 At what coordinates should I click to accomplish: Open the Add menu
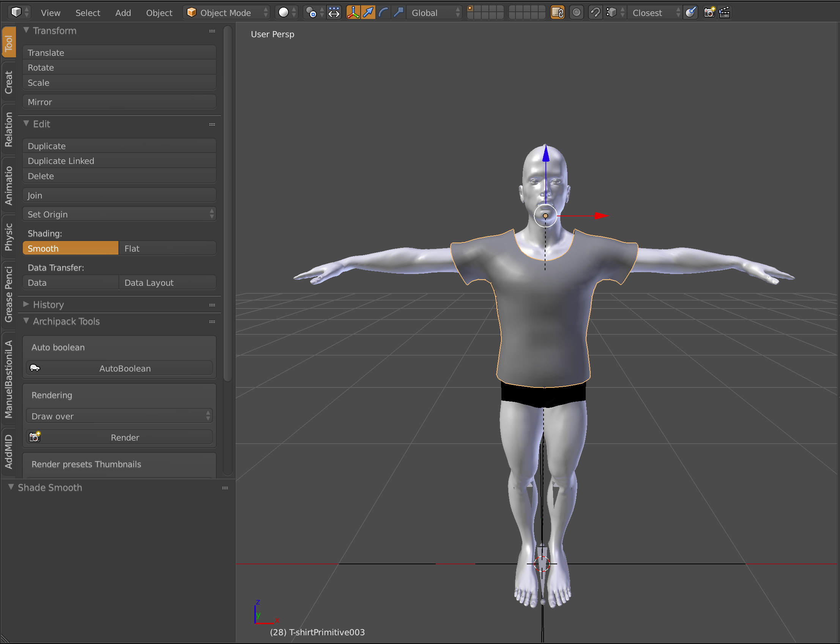click(123, 13)
